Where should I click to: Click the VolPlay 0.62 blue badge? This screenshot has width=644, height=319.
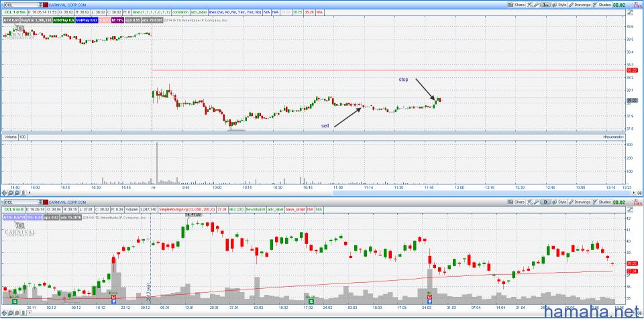click(x=87, y=20)
